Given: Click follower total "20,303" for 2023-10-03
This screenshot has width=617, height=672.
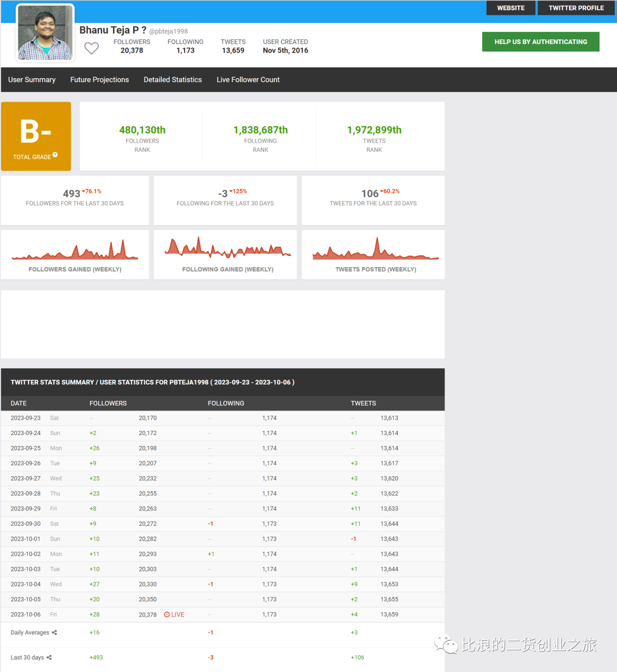Looking at the screenshot, I should click(x=148, y=569).
